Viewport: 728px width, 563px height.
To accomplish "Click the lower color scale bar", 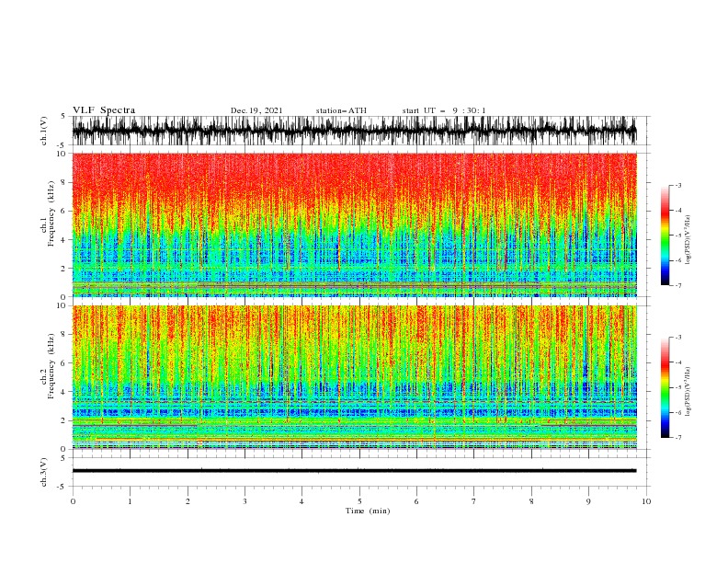I will [x=665, y=387].
